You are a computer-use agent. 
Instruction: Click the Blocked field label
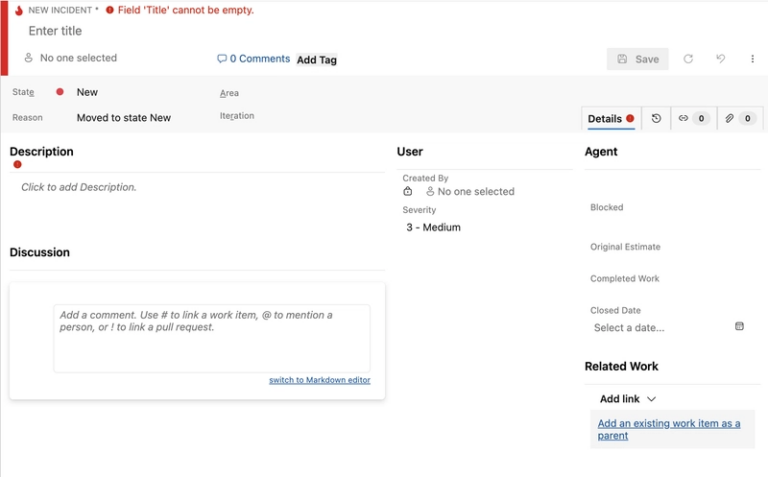point(607,207)
